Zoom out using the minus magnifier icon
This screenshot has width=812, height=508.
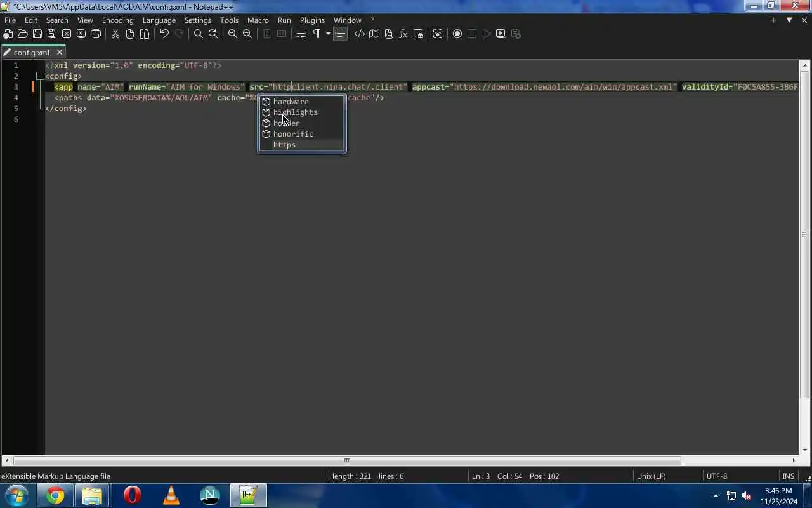pos(247,34)
